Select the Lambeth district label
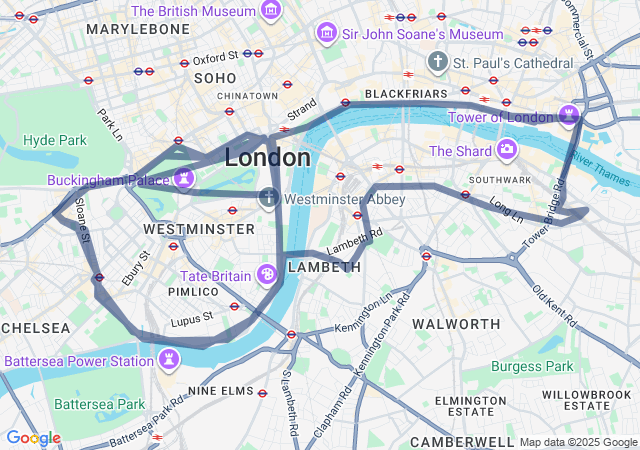The image size is (640, 450). point(324,267)
